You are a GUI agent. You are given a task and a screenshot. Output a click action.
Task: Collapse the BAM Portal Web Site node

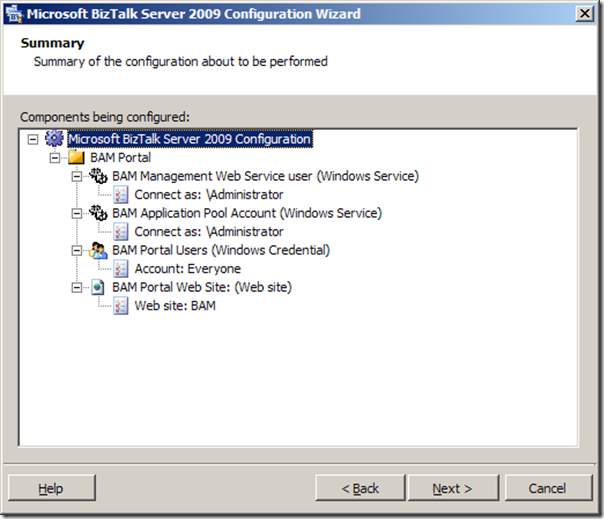(x=77, y=287)
